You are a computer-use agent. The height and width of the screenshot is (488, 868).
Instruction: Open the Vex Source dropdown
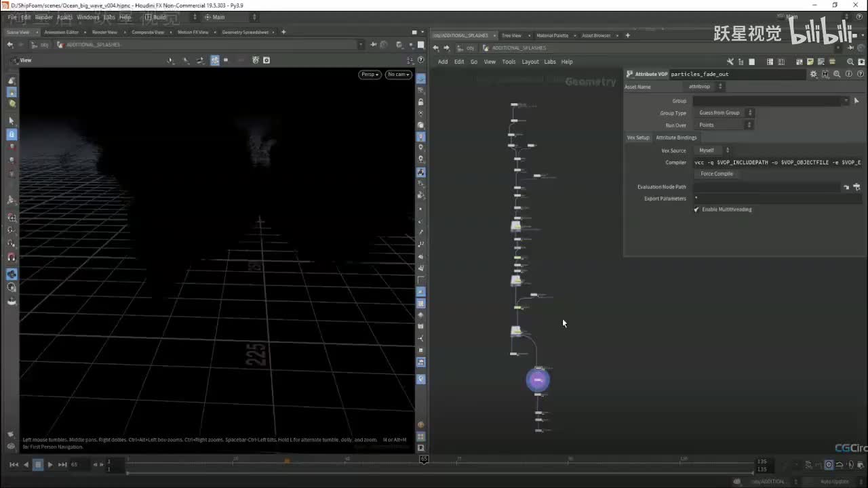[x=712, y=150]
